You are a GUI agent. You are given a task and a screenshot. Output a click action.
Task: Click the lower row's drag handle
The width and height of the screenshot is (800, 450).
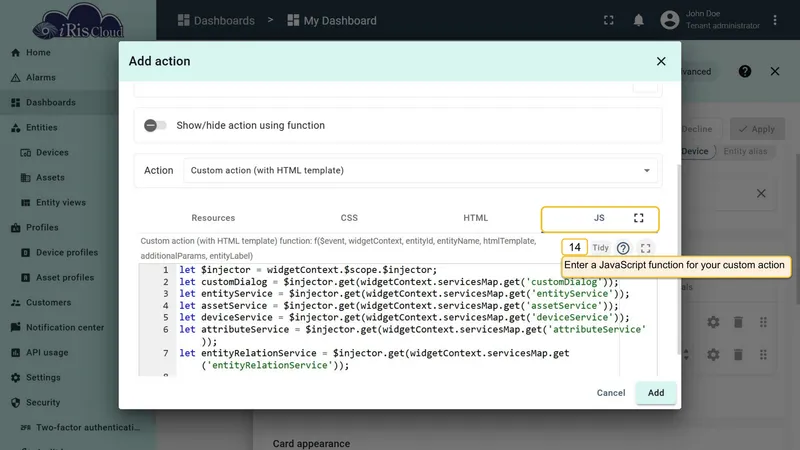(763, 355)
